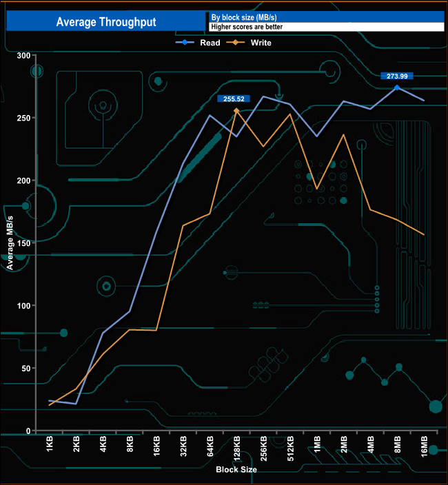Select the 255.52 data label
This screenshot has width=448, height=485.
pyautogui.click(x=234, y=99)
